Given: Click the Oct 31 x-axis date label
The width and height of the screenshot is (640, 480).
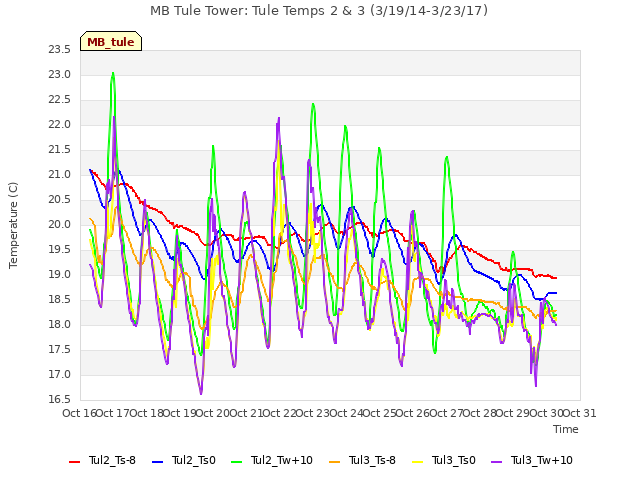Looking at the screenshot, I should click(x=580, y=413).
